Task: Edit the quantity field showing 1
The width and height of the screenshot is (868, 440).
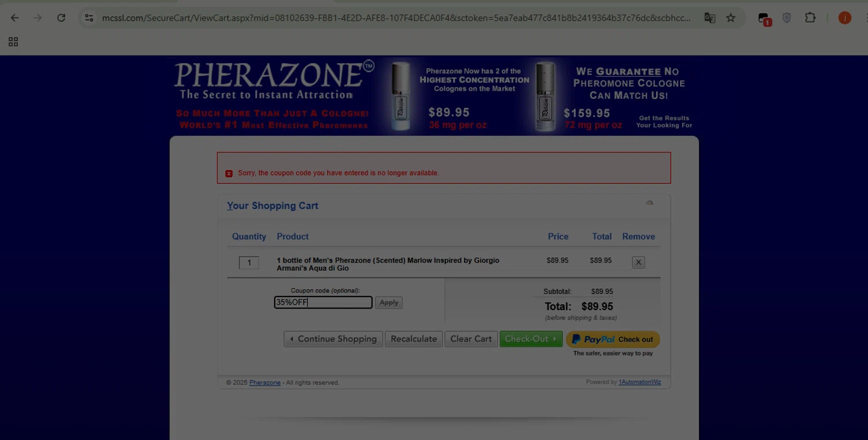Action: tap(249, 262)
